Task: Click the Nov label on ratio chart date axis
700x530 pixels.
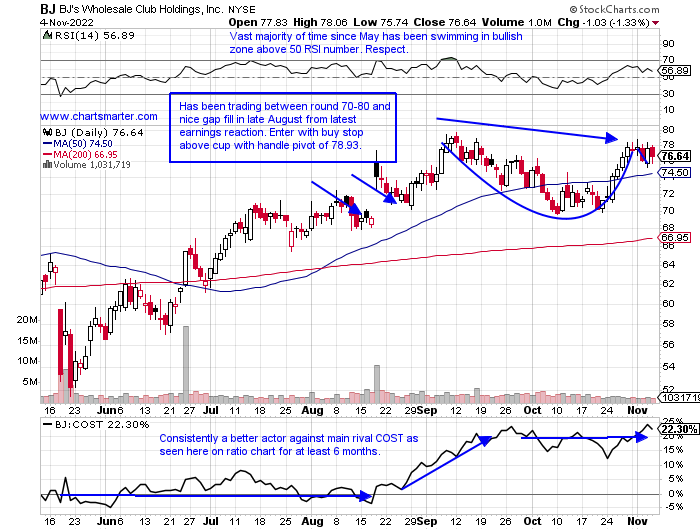Action: (x=637, y=521)
